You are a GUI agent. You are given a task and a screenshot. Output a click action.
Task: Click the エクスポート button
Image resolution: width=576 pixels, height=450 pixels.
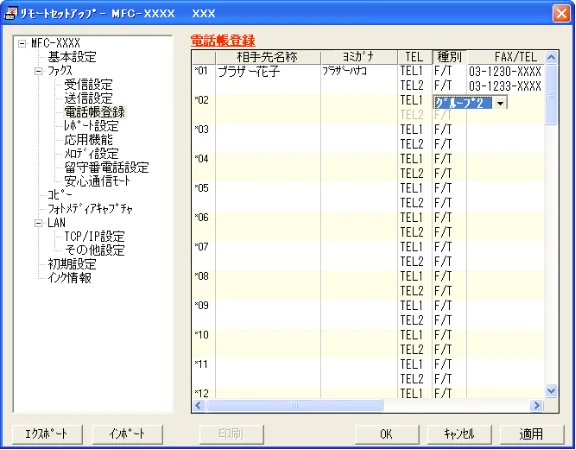coord(47,434)
